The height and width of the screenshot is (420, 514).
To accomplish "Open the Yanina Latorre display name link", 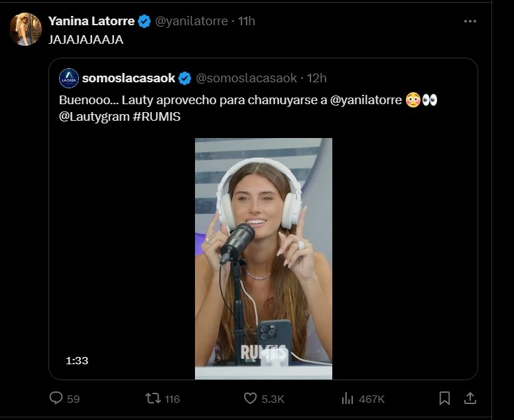I will point(92,21).
